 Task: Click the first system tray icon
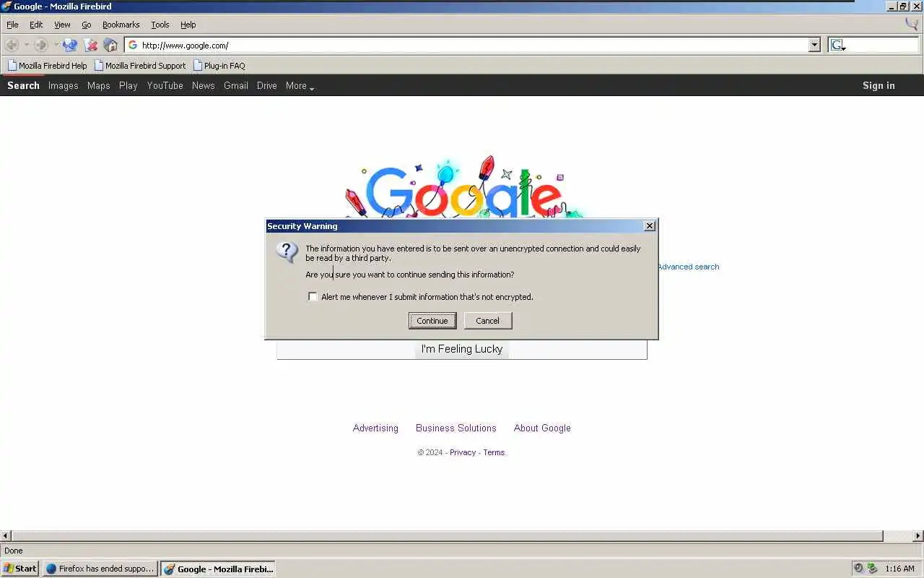858,569
